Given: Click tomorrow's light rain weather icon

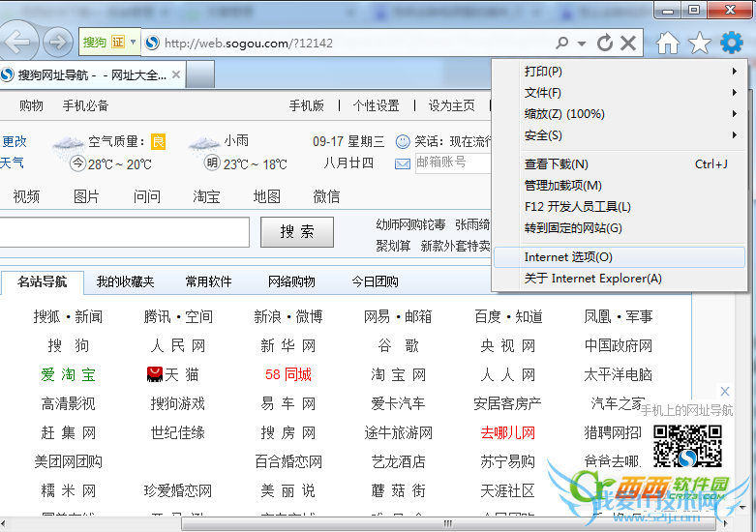Looking at the screenshot, I should coord(204,145).
